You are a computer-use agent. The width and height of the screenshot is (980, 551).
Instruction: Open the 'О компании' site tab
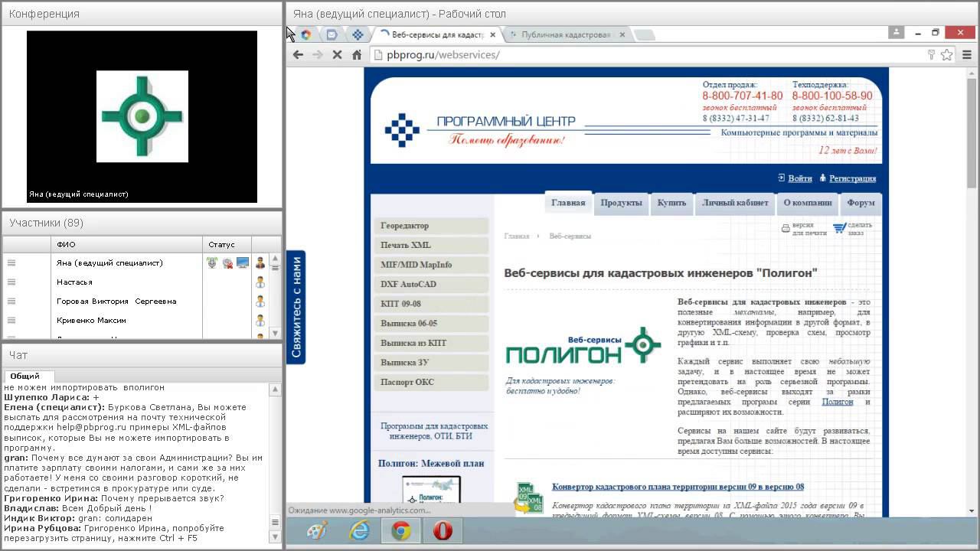point(807,203)
